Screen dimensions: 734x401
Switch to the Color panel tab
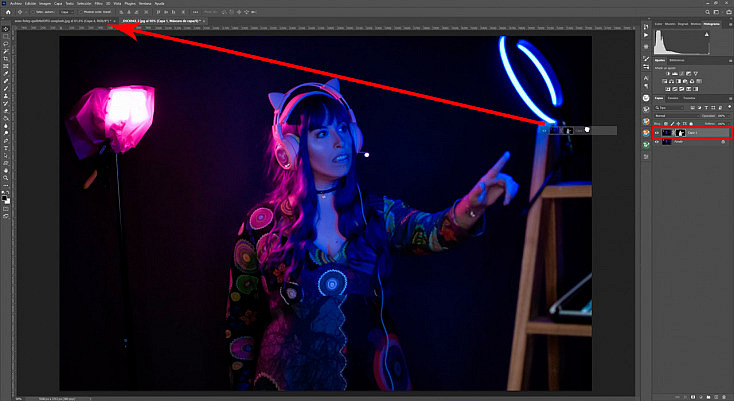point(659,24)
